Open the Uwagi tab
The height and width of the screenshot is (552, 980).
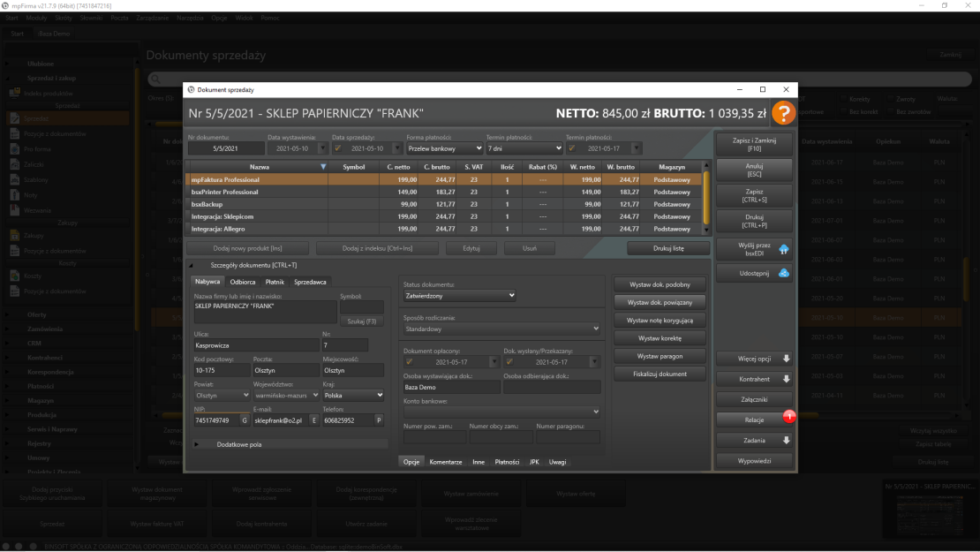557,462
